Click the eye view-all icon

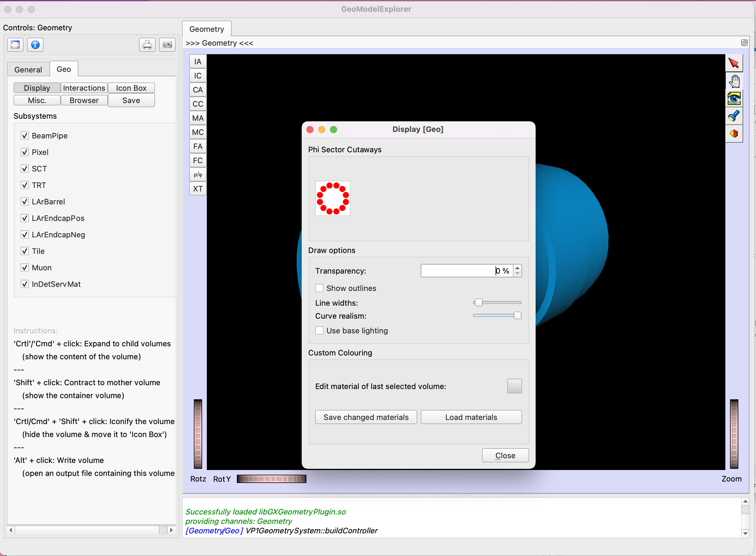(734, 99)
